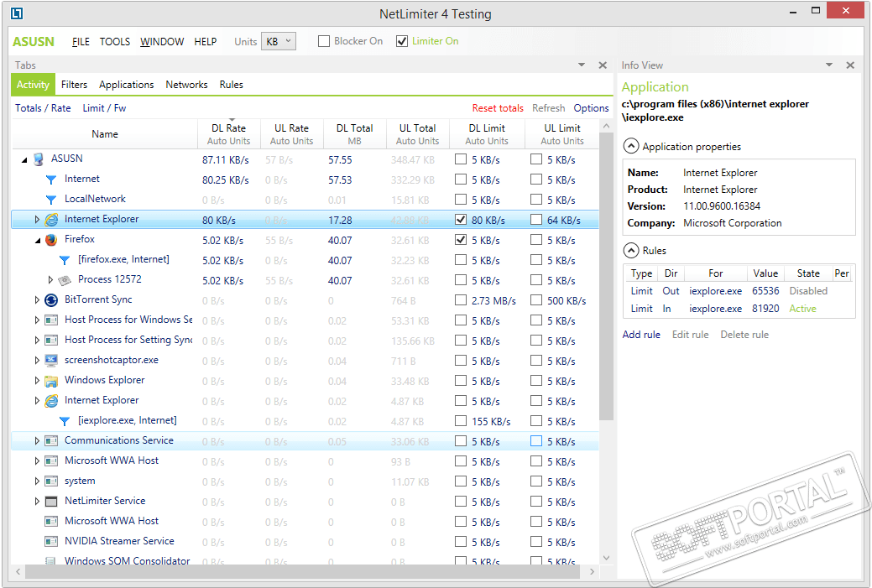Click the LocalNetwork filter funnel icon
The image size is (872, 588).
point(51,200)
